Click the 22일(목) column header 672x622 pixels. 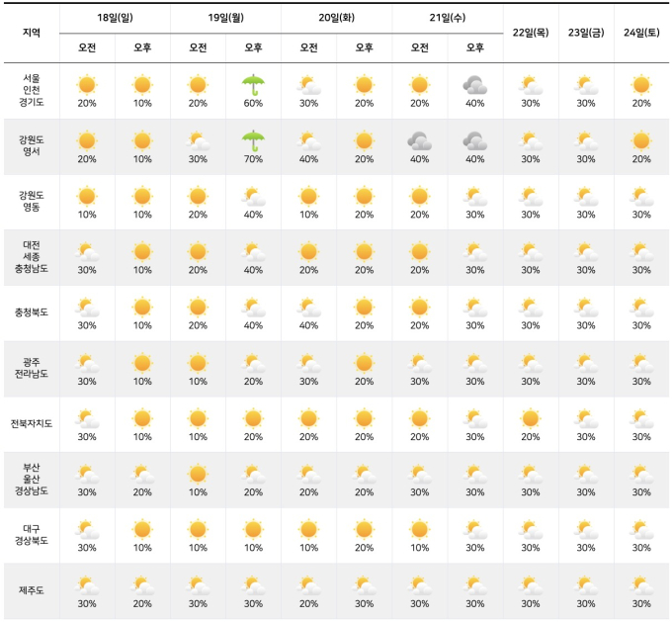(531, 33)
